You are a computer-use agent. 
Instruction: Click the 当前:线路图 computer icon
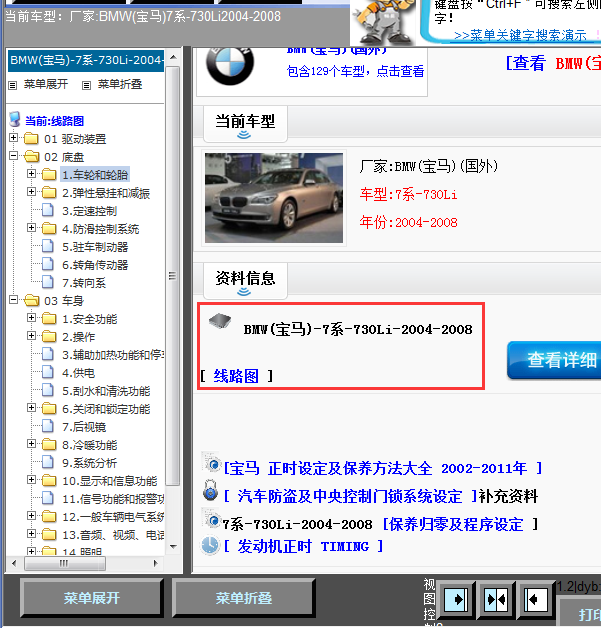15,119
